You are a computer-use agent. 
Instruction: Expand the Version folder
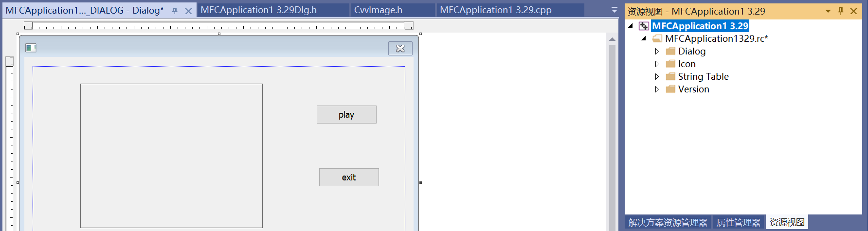point(657,89)
